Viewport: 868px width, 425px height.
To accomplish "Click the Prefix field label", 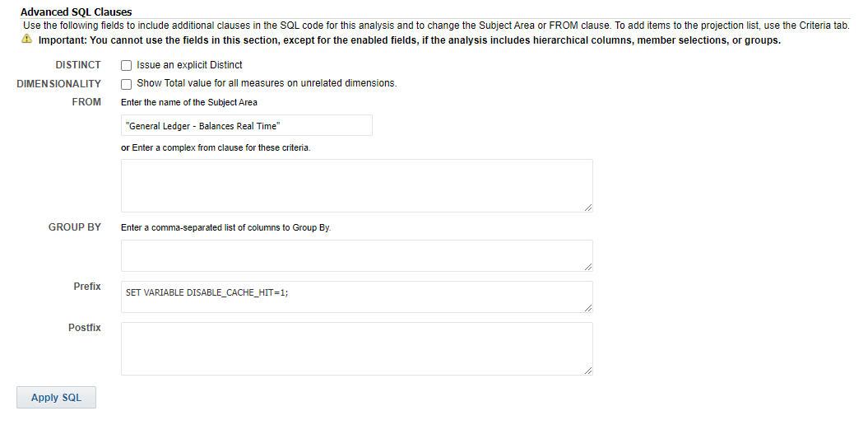I will [87, 287].
